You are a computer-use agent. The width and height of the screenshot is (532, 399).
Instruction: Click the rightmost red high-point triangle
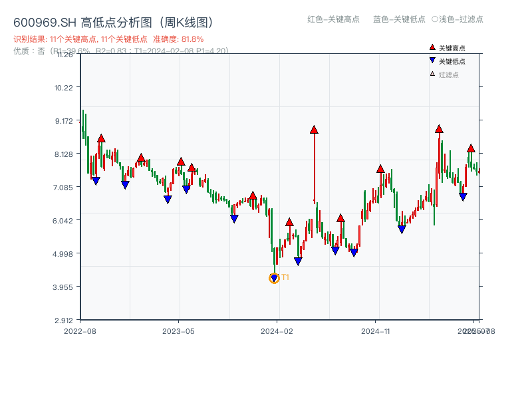(x=471, y=148)
